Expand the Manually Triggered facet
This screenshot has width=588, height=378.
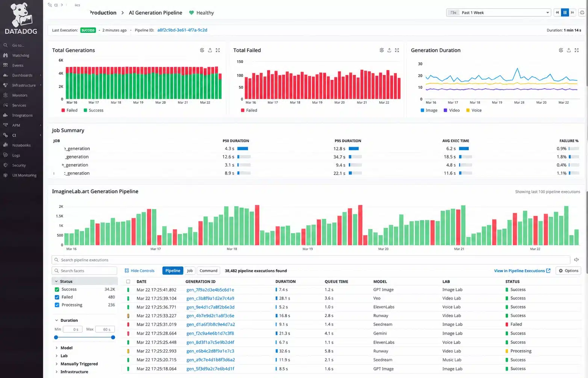pyautogui.click(x=57, y=364)
